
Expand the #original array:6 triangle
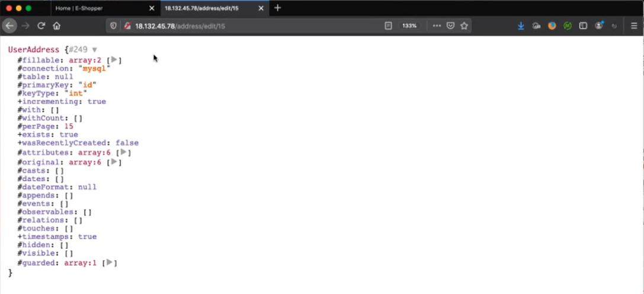114,162
